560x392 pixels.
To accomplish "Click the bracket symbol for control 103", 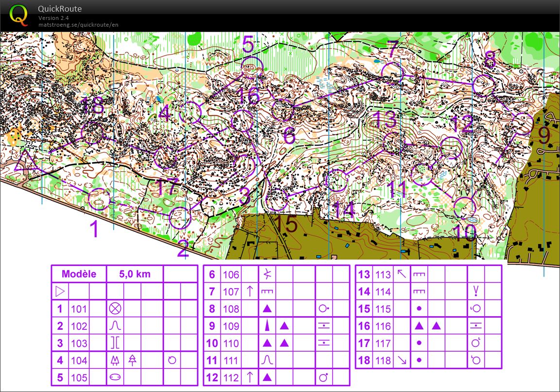I will 115,343.
